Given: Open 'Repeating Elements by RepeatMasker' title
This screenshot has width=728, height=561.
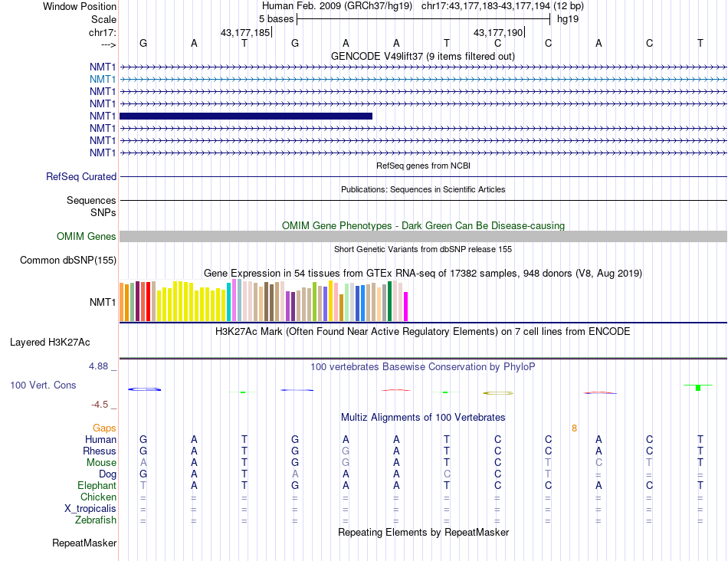Looking at the screenshot, I should point(423,532).
